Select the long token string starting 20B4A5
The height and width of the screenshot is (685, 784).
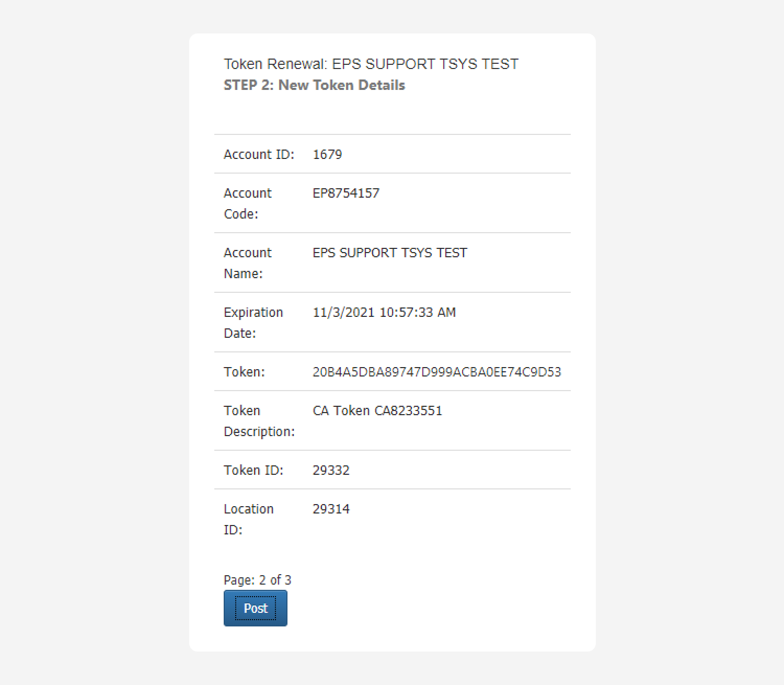click(x=436, y=372)
